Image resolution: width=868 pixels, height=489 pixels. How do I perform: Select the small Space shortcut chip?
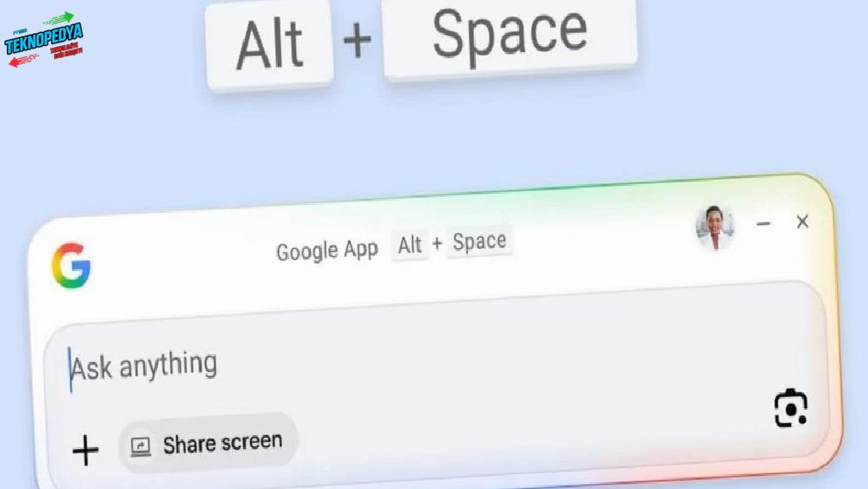tap(479, 241)
